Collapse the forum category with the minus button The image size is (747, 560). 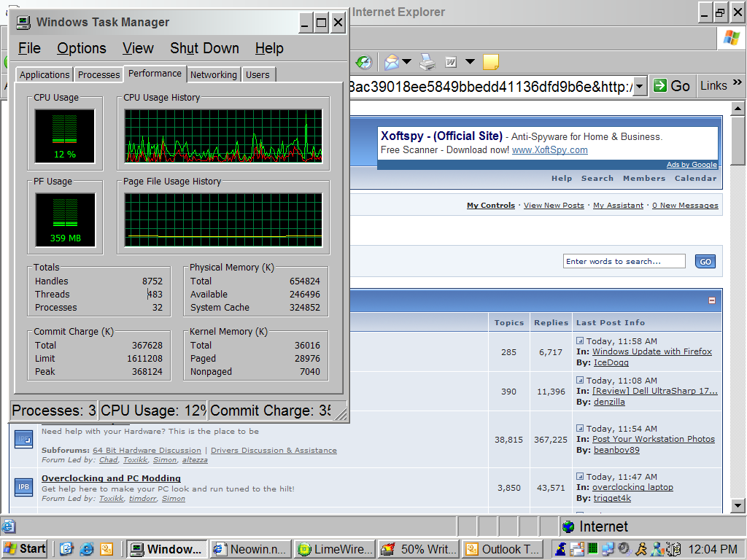(713, 300)
